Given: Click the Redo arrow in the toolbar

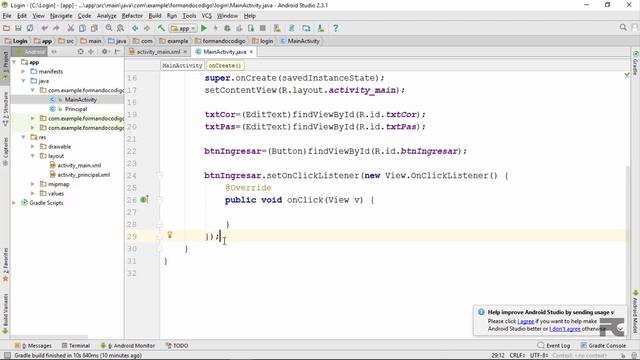Looking at the screenshot, I should click(56, 28).
